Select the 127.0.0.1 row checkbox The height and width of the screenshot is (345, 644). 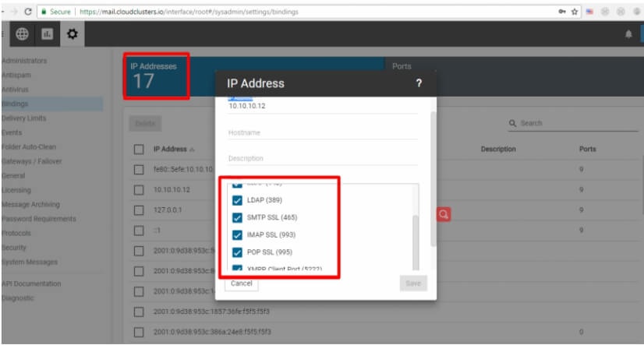click(x=139, y=210)
